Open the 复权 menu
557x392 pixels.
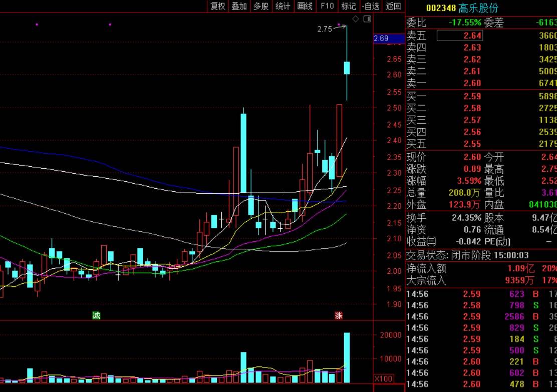(218, 6)
